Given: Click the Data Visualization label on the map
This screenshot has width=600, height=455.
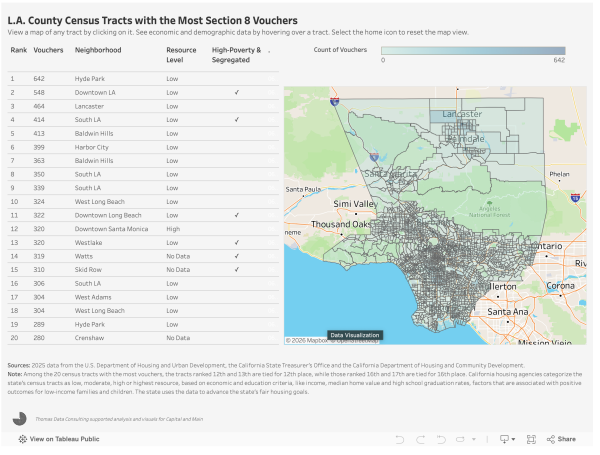Looking at the screenshot, I should click(x=355, y=335).
